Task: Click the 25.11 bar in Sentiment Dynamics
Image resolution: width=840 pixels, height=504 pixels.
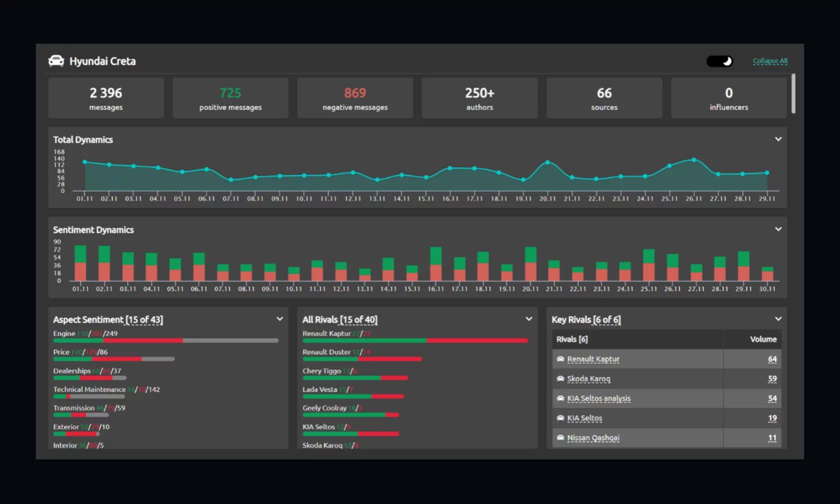Action: (x=649, y=264)
